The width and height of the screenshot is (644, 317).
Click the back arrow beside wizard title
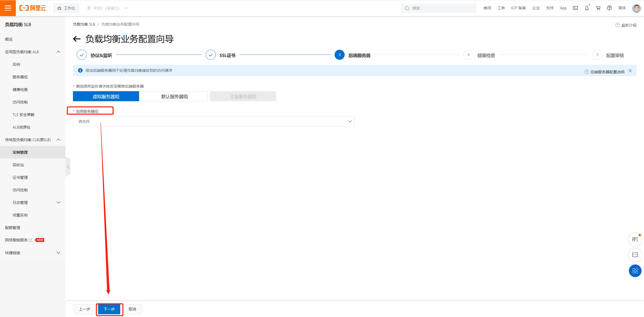[x=77, y=39]
